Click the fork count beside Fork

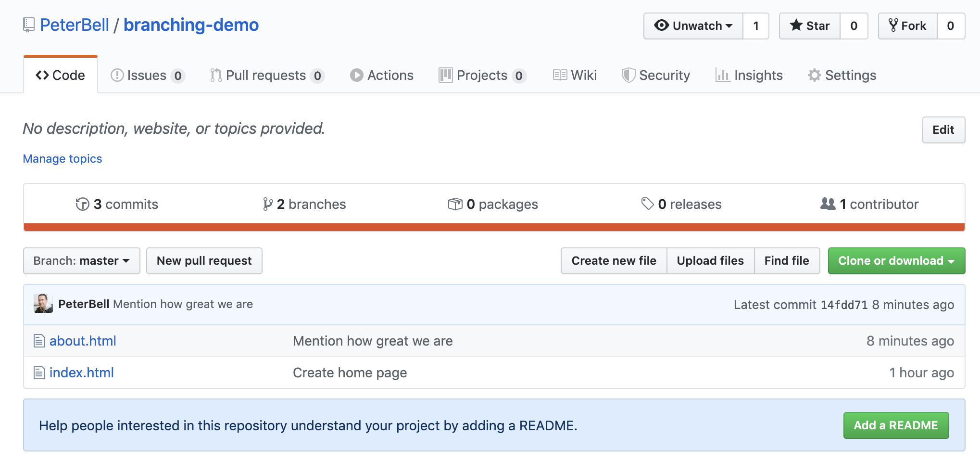[x=951, y=26]
